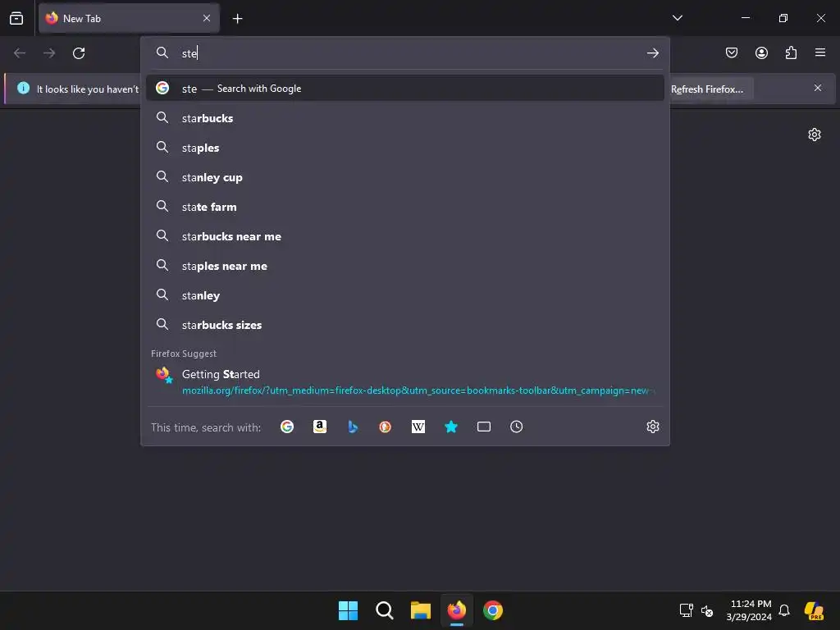Search in History with clock icon
Screen dimensions: 840x630
517,427
